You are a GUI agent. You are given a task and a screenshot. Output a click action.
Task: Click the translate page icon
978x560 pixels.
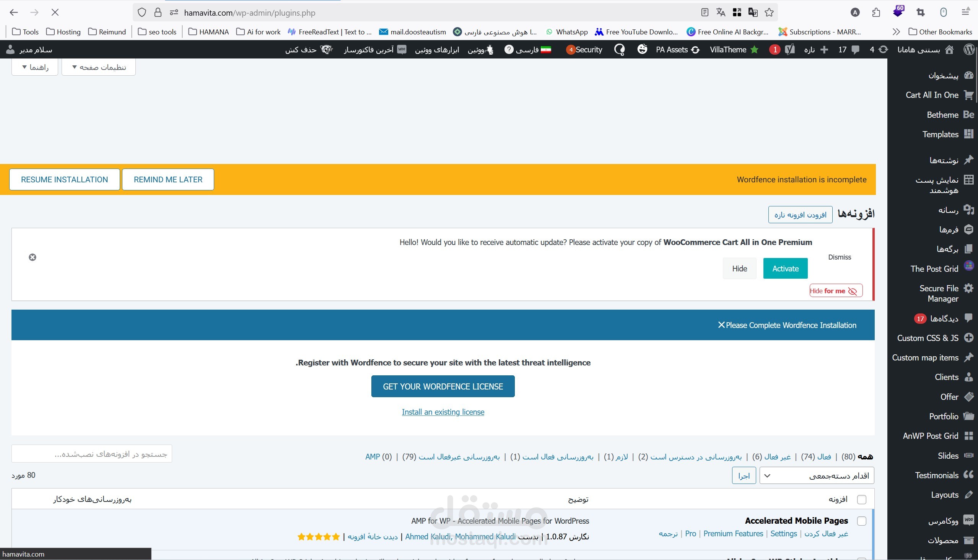tap(721, 13)
